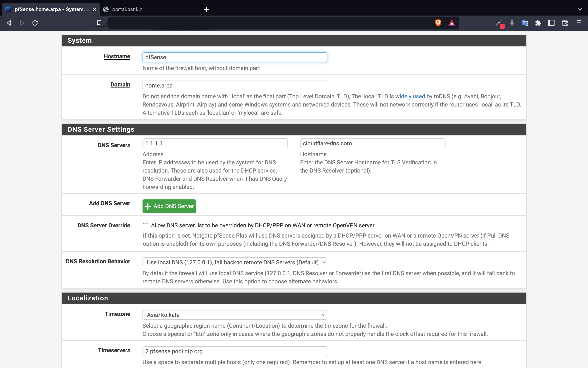Click the pen extension icon with red badge
Screen dimensions: 588x368
click(x=500, y=24)
